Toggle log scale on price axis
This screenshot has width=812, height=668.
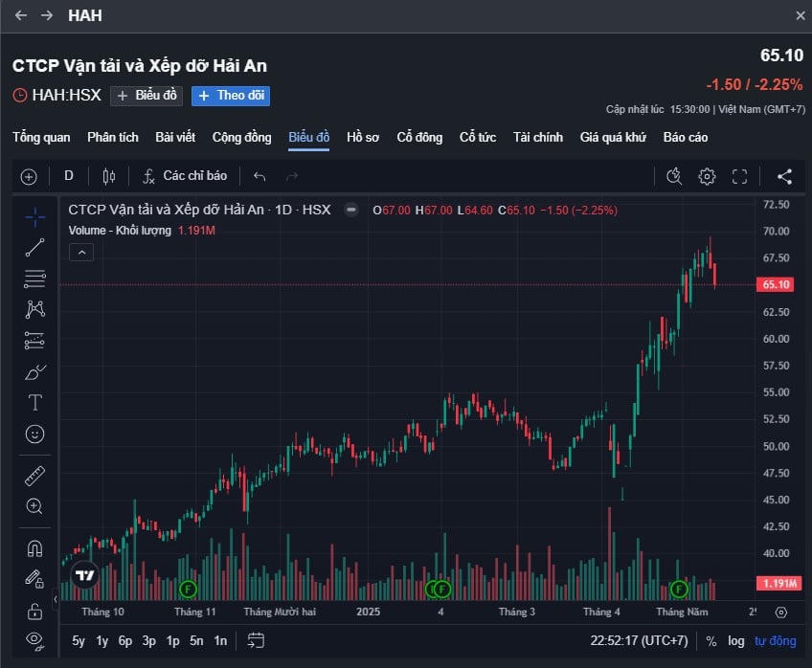(x=735, y=641)
